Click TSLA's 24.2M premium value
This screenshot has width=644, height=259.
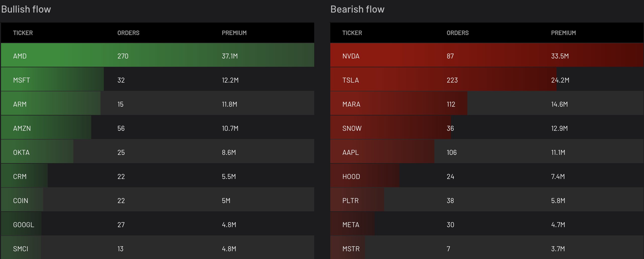point(560,80)
